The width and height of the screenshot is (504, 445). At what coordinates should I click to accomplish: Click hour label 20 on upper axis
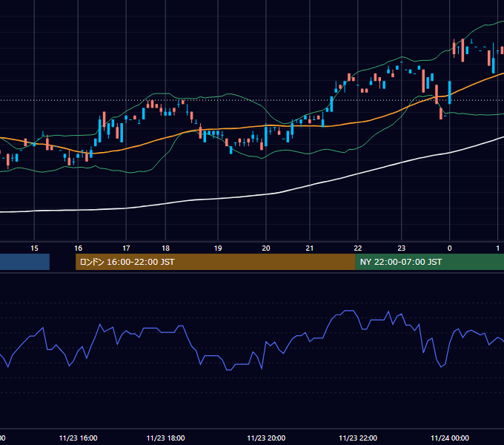pos(266,248)
